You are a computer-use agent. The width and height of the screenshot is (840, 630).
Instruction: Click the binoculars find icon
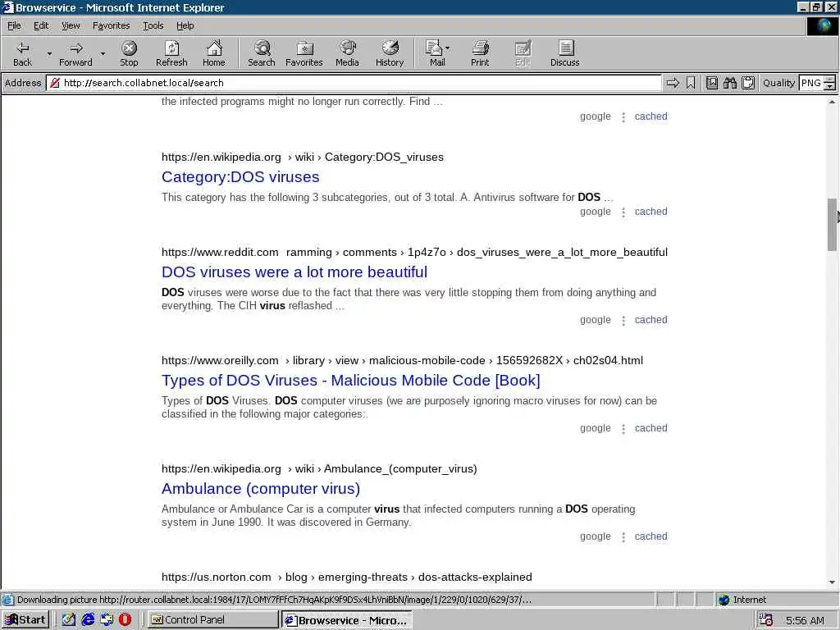tap(729, 83)
